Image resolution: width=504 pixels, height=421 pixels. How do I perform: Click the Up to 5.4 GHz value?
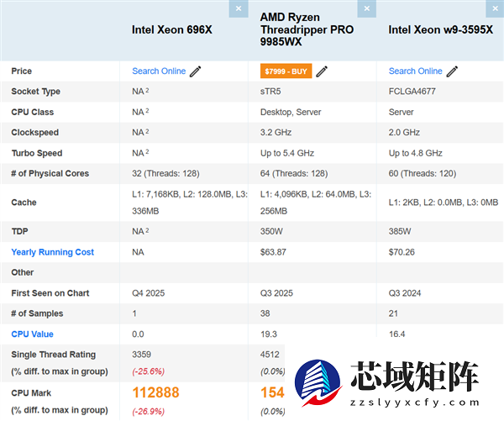pyautogui.click(x=287, y=153)
